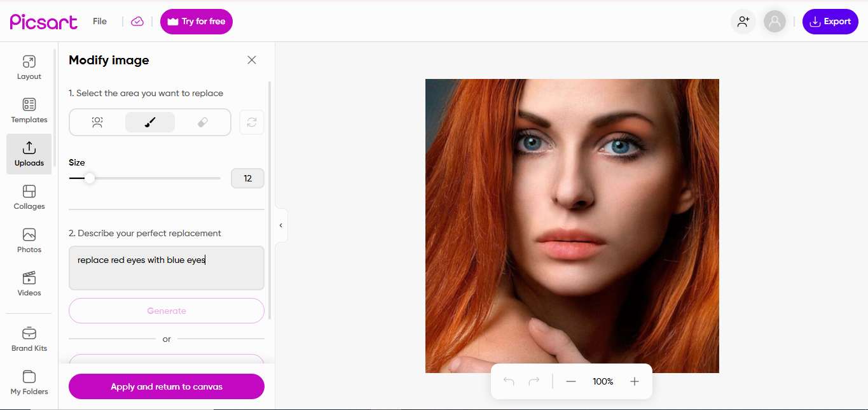Open the File menu
The image size is (868, 410).
[99, 21]
